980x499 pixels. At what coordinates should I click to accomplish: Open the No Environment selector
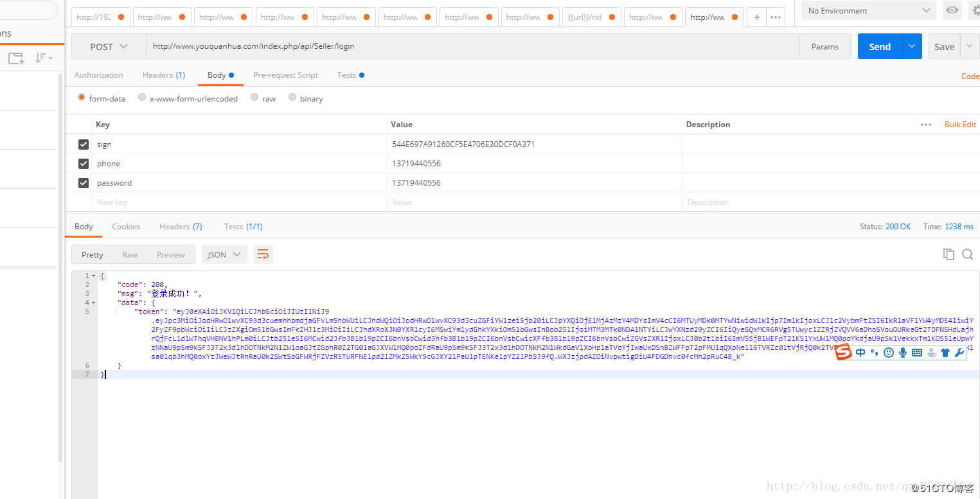(869, 10)
